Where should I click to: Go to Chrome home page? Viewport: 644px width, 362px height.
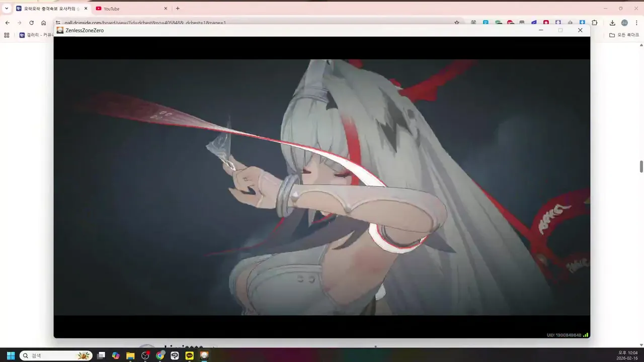tap(44, 23)
